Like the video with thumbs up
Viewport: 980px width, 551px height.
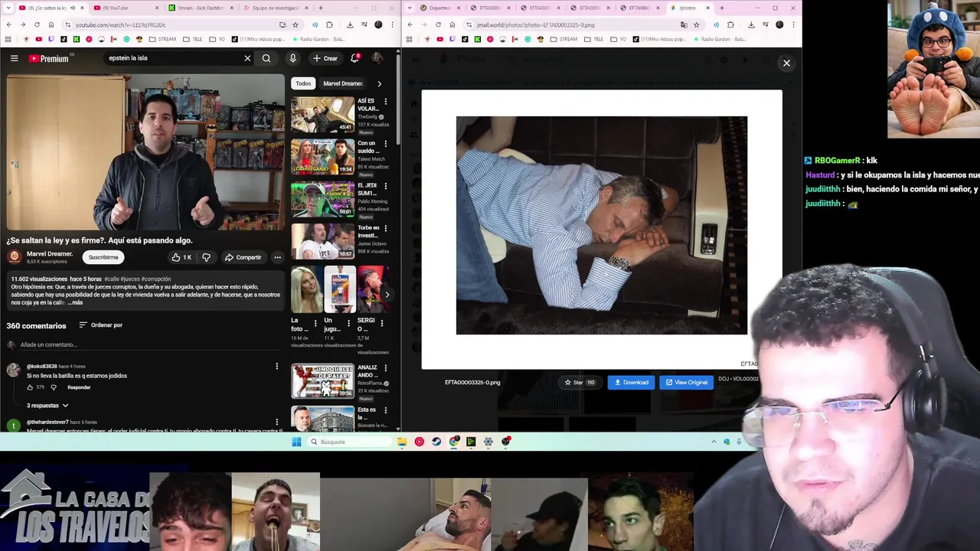[x=181, y=257]
